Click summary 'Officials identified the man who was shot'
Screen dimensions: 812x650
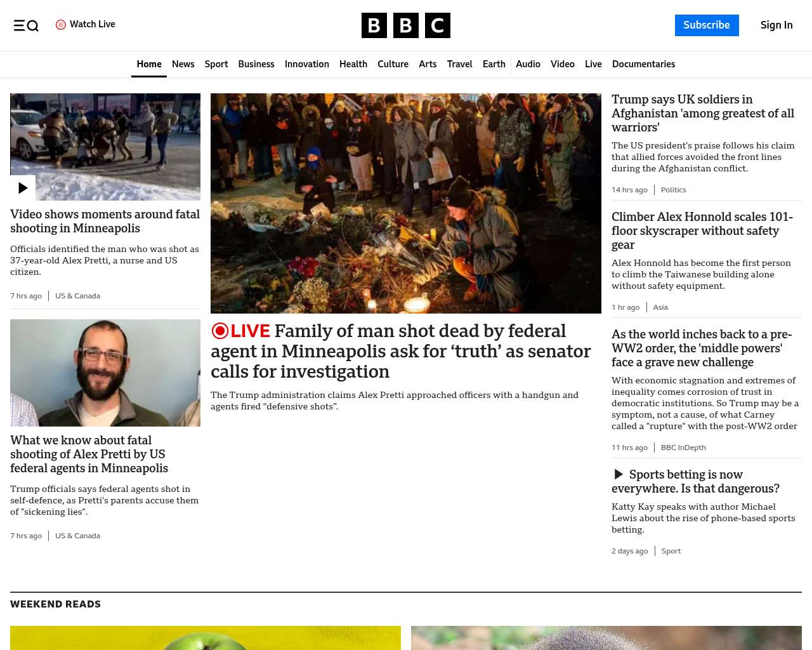coord(105,260)
